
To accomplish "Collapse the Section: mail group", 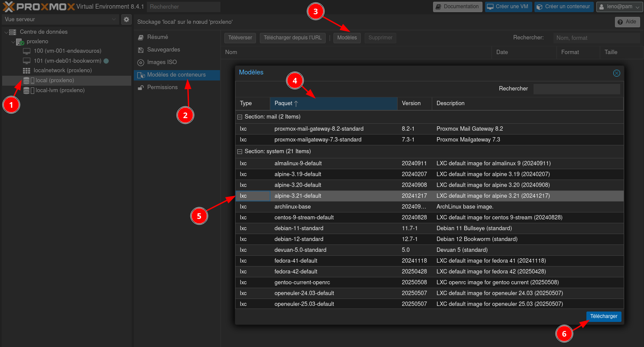I will point(239,117).
